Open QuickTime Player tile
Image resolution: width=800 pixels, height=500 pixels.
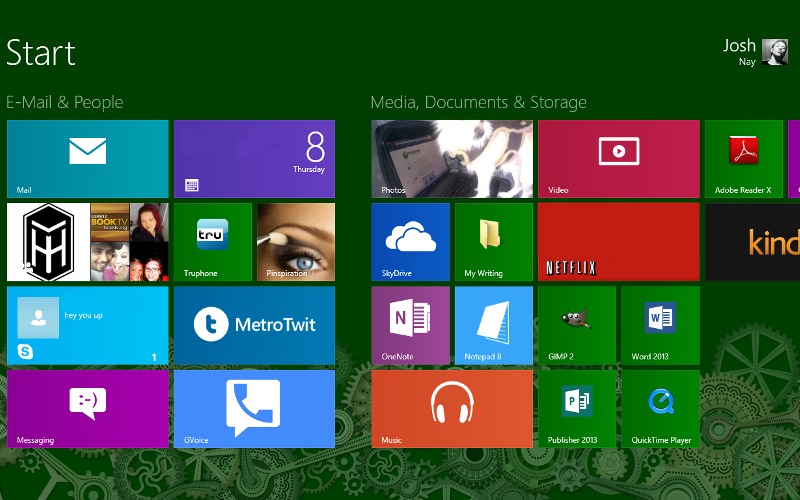661,409
